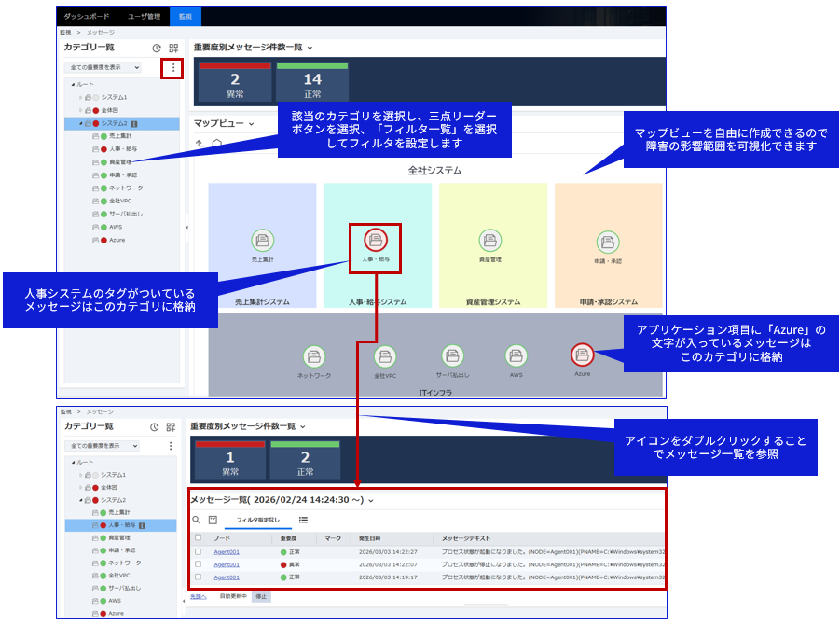Toggle the select-all checkbox in the message table header

click(198, 537)
